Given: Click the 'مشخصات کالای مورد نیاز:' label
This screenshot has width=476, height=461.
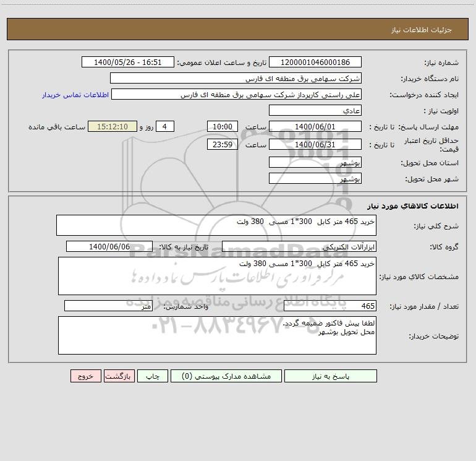Looking at the screenshot, I should (419, 277).
